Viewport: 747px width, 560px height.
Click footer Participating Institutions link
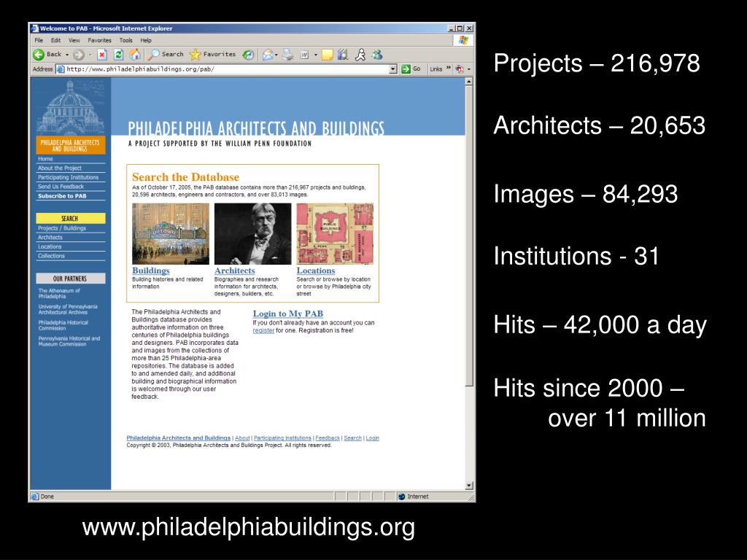coord(282,438)
